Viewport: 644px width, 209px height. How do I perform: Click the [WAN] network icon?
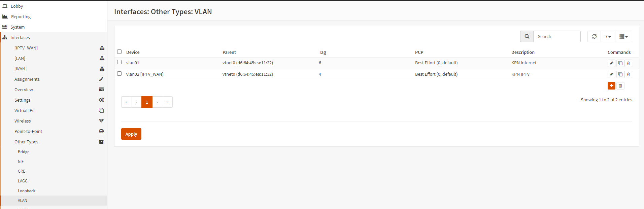(x=102, y=69)
